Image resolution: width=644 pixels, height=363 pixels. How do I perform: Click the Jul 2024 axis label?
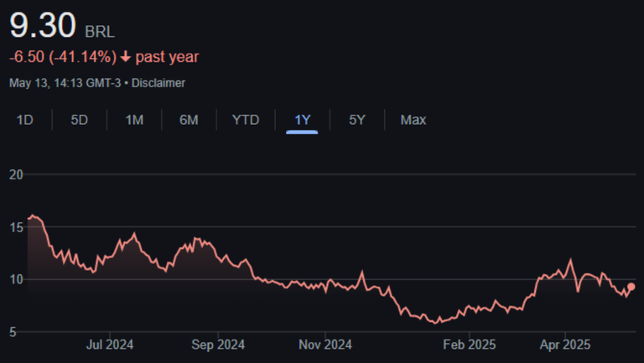[110, 344]
